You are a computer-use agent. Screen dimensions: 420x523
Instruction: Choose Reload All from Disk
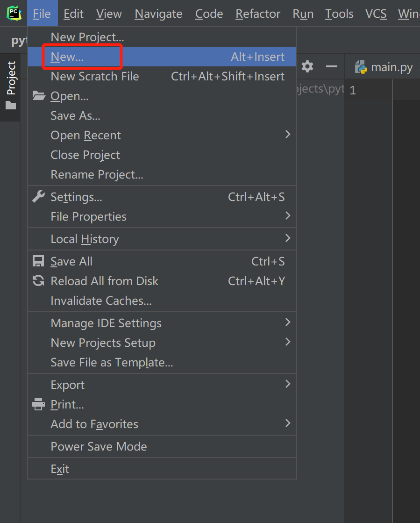point(162,281)
